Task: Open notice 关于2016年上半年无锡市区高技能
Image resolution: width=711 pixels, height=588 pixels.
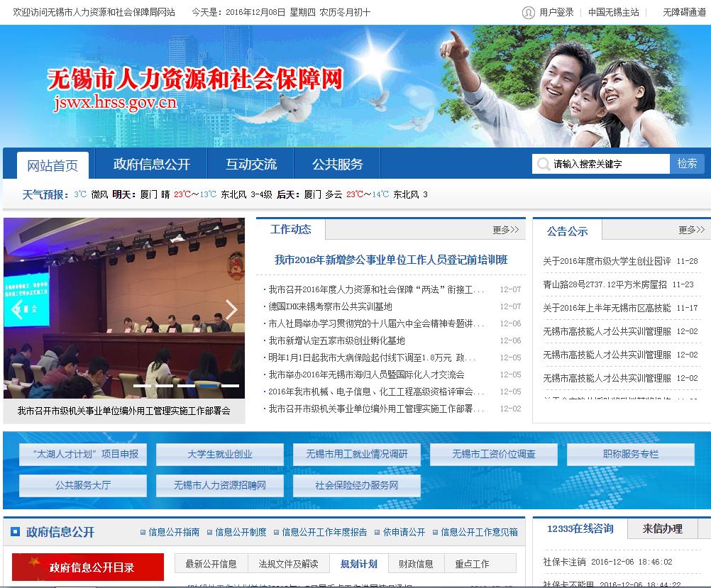Action: click(x=607, y=308)
